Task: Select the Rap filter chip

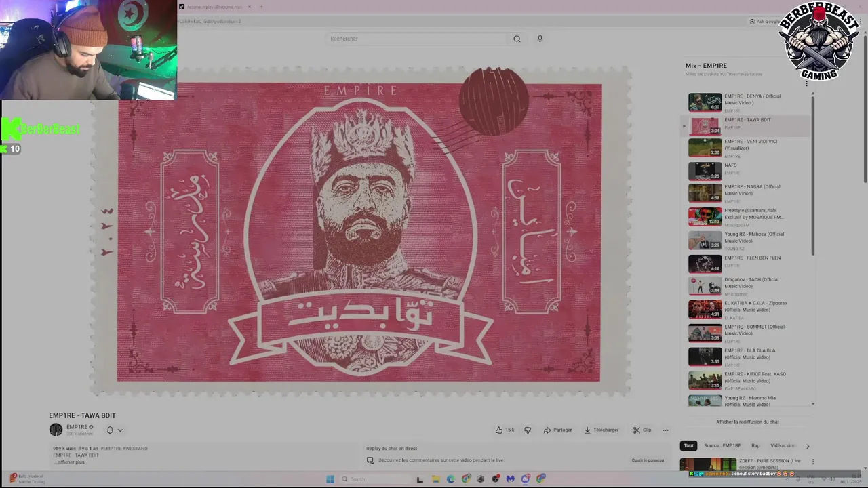Action: pyautogui.click(x=755, y=445)
